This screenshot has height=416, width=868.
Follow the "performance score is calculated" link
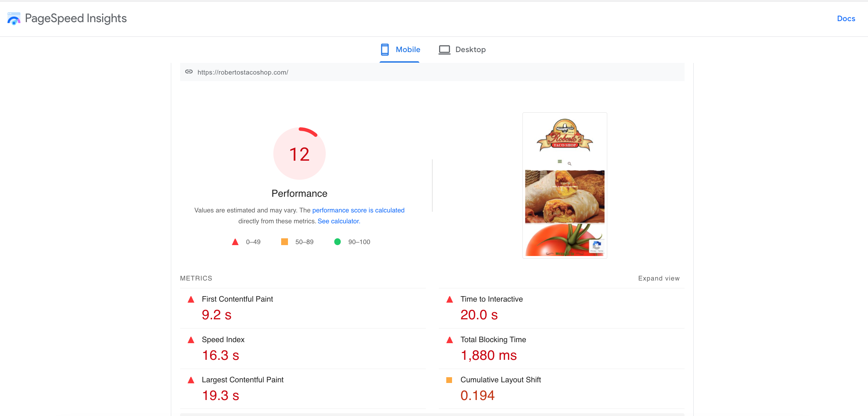tap(358, 210)
